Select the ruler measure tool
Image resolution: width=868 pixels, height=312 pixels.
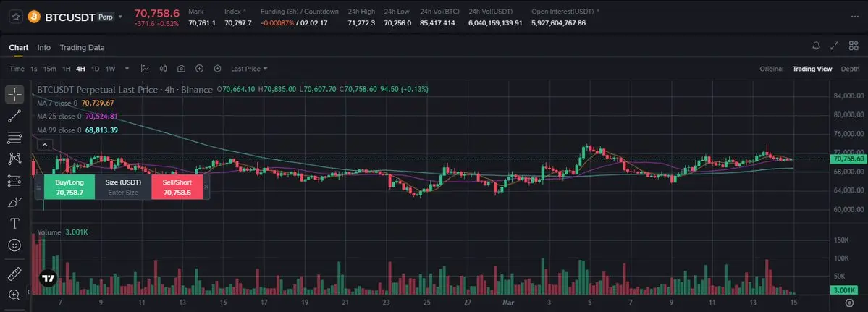15,274
